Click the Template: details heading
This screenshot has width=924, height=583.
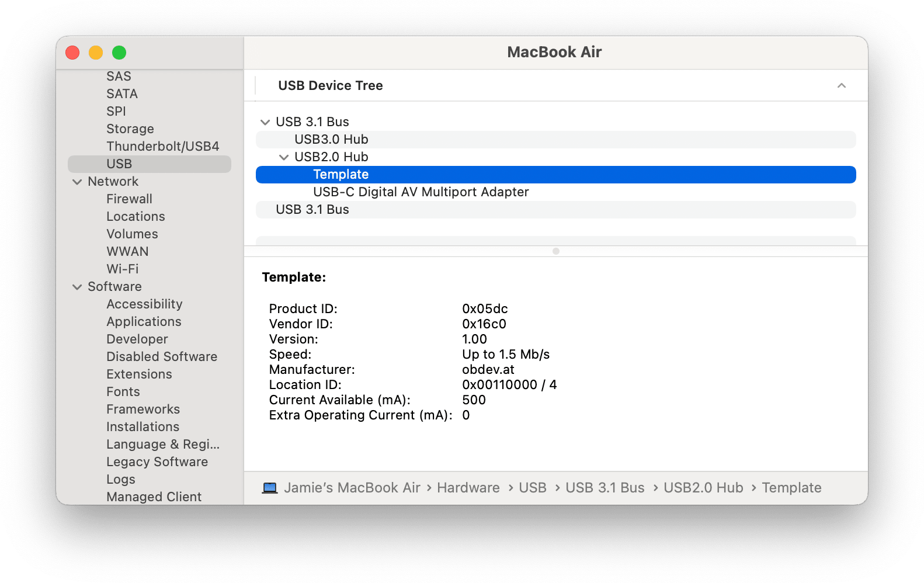(x=294, y=277)
